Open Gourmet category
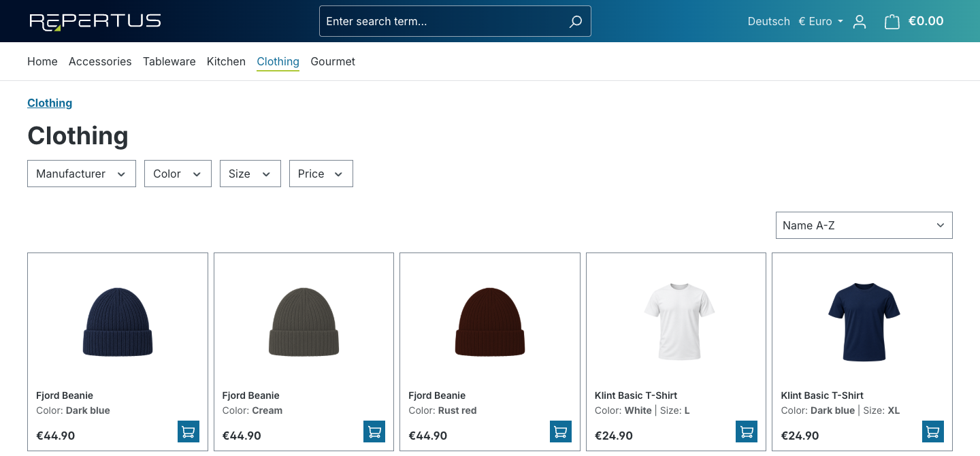Image resolution: width=980 pixels, height=456 pixels. pyautogui.click(x=333, y=61)
